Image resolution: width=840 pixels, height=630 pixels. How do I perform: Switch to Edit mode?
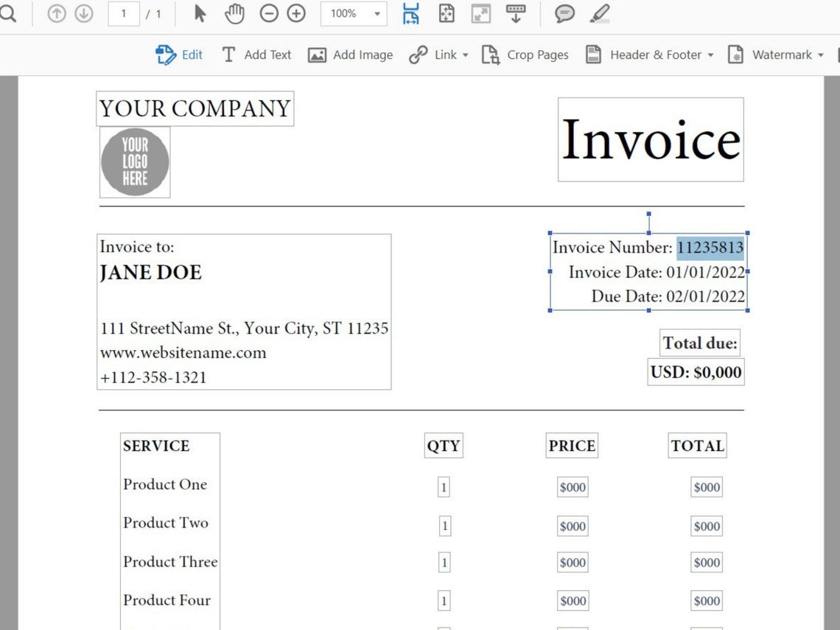(x=179, y=55)
